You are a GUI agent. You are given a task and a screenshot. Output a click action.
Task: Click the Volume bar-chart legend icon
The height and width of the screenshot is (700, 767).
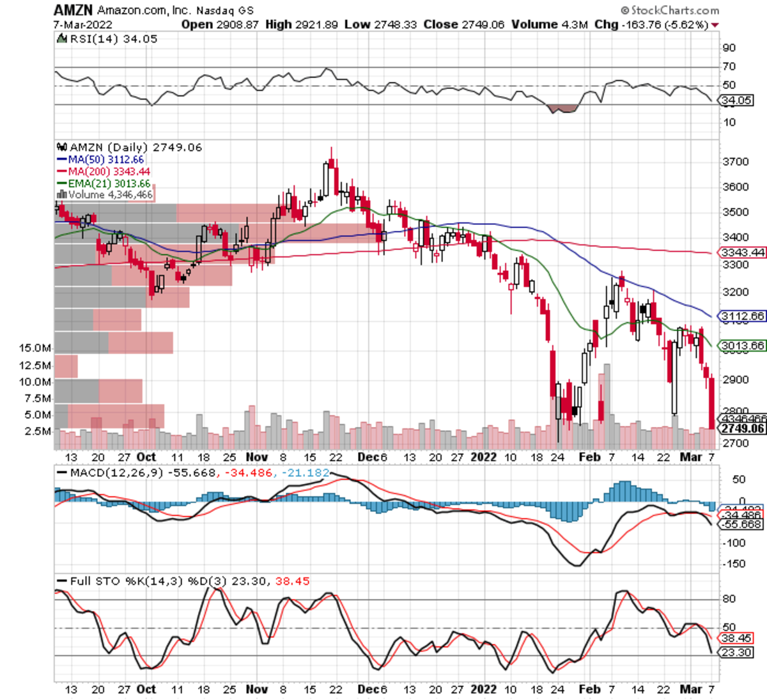click(x=62, y=194)
